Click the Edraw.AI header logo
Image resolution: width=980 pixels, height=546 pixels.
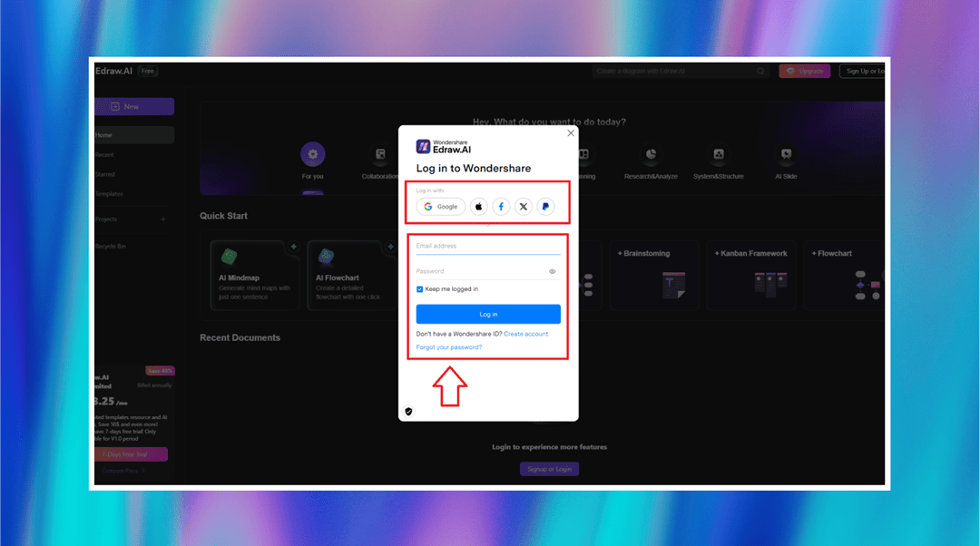pyautogui.click(x=113, y=72)
